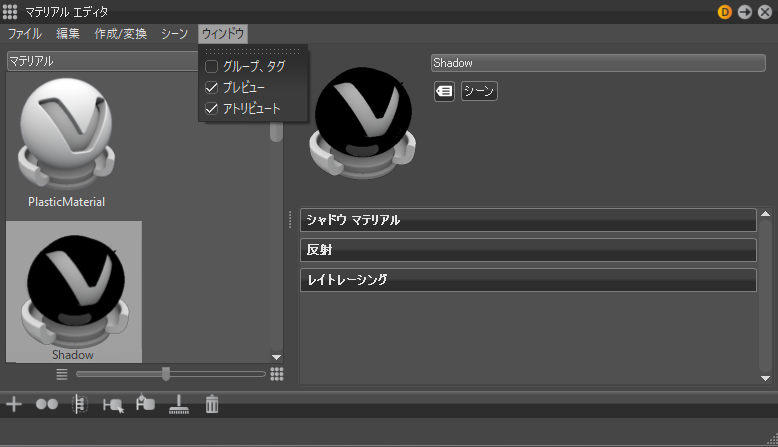
Task: Expand the 反射 section
Action: 528,250
